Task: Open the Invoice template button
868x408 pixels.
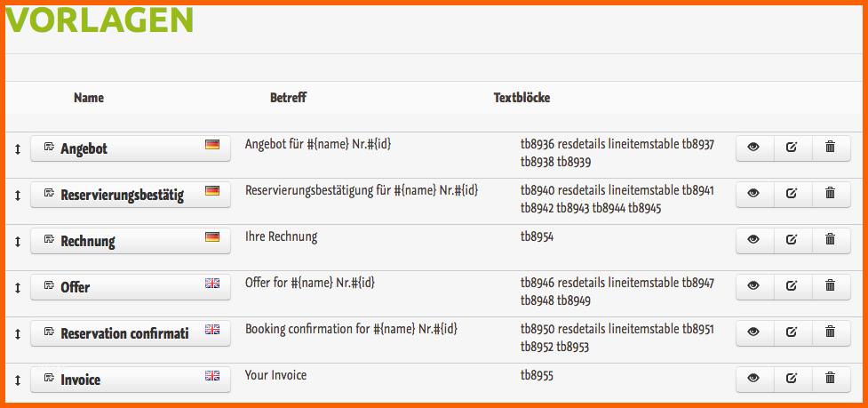Action: pyautogui.click(x=131, y=380)
